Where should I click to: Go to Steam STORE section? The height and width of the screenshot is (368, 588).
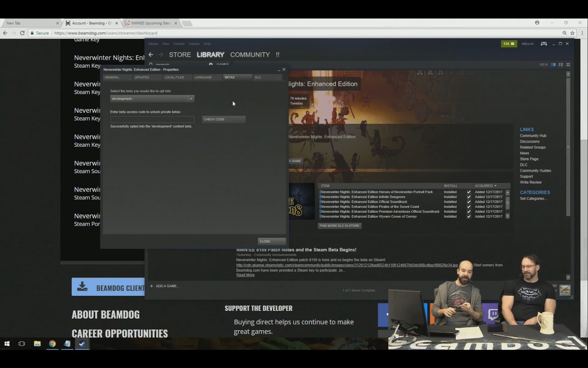click(180, 54)
